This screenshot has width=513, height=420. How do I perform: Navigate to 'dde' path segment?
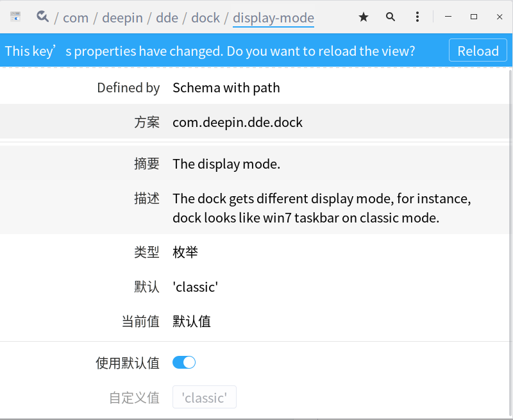(x=167, y=18)
